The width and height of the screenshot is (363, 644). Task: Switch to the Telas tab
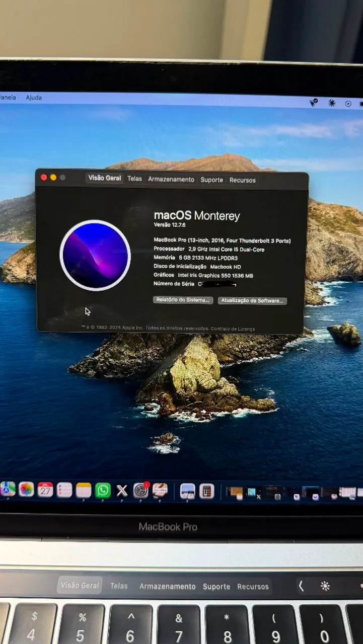134,179
